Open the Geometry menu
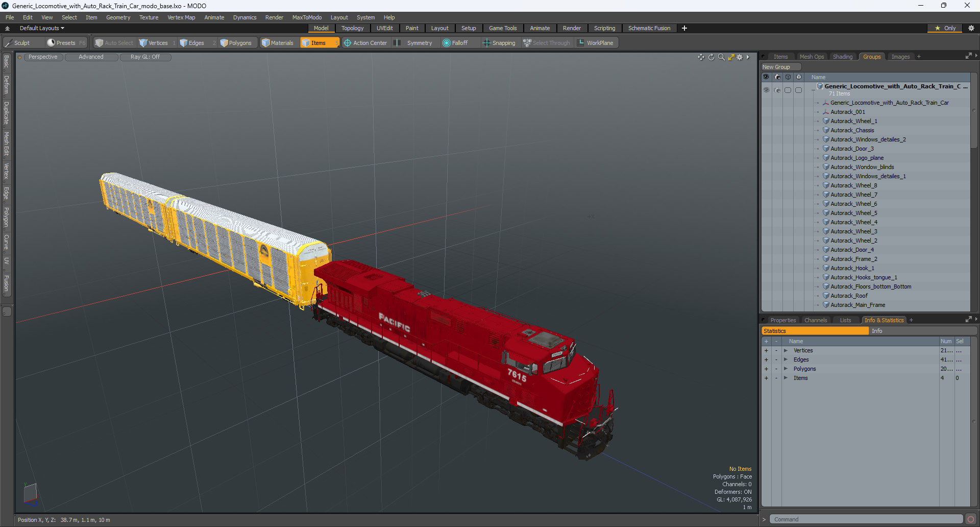 pos(118,17)
